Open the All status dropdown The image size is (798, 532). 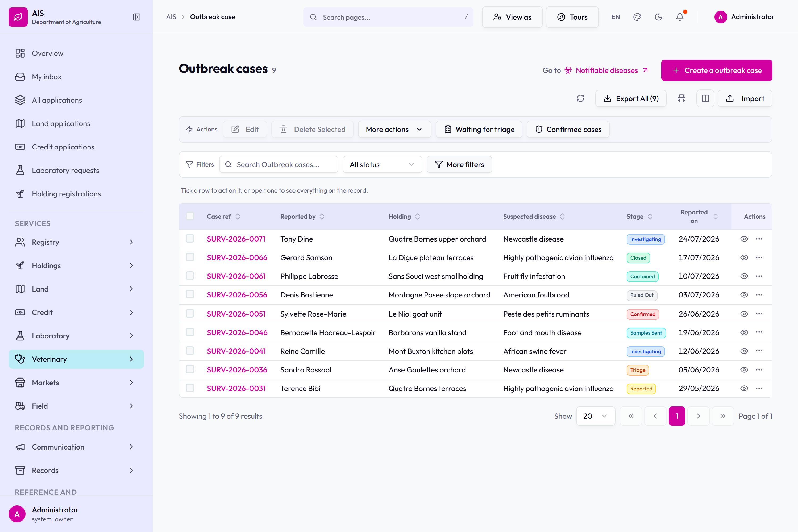pos(383,165)
